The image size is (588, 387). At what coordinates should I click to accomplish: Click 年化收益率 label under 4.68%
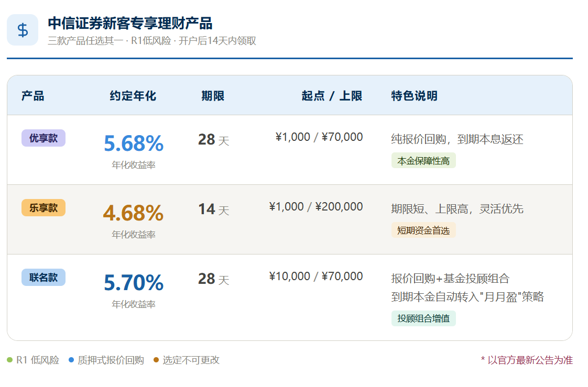[134, 235]
